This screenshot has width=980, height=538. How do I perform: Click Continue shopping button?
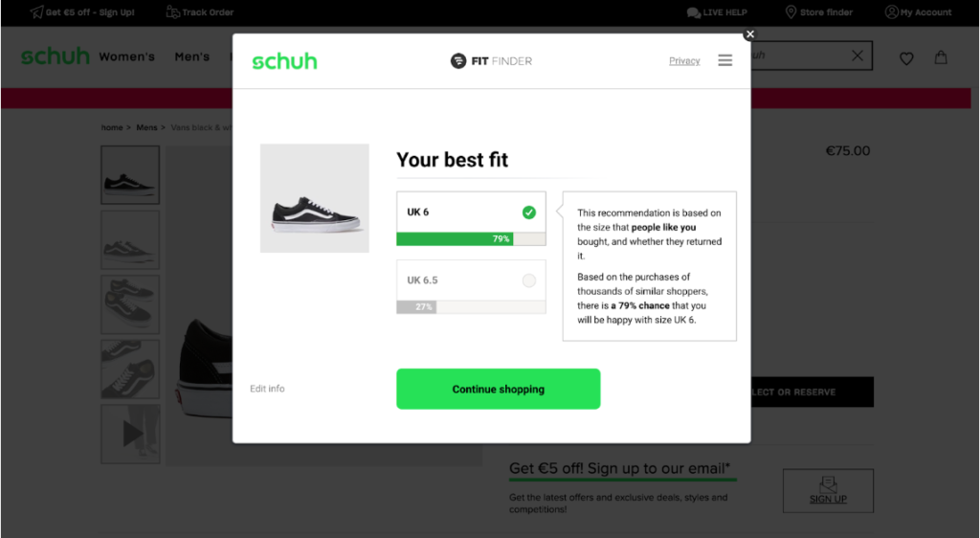point(498,390)
